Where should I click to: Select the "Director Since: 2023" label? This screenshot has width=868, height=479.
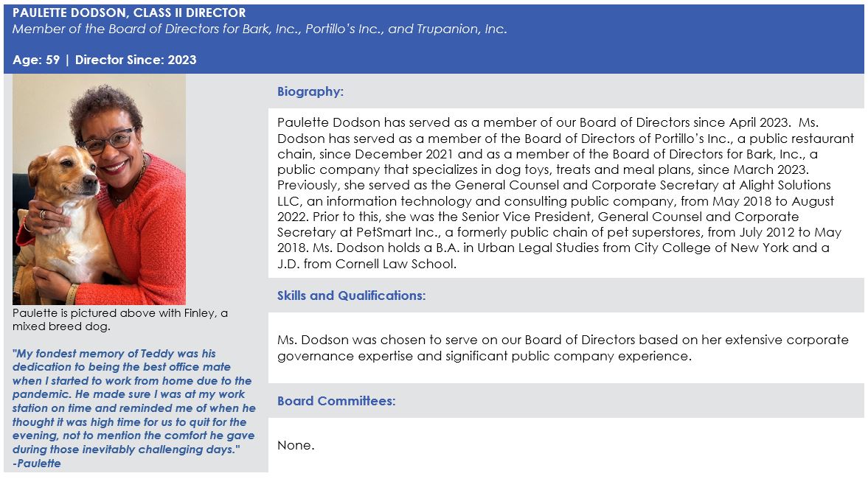click(x=136, y=60)
